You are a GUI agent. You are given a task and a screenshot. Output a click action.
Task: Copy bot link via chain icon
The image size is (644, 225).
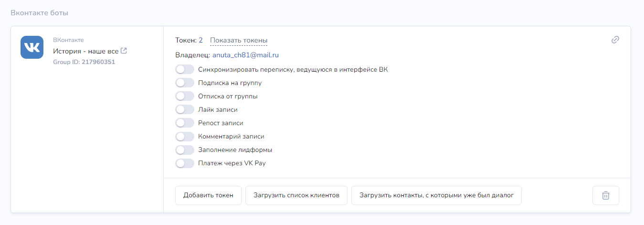pos(615,40)
